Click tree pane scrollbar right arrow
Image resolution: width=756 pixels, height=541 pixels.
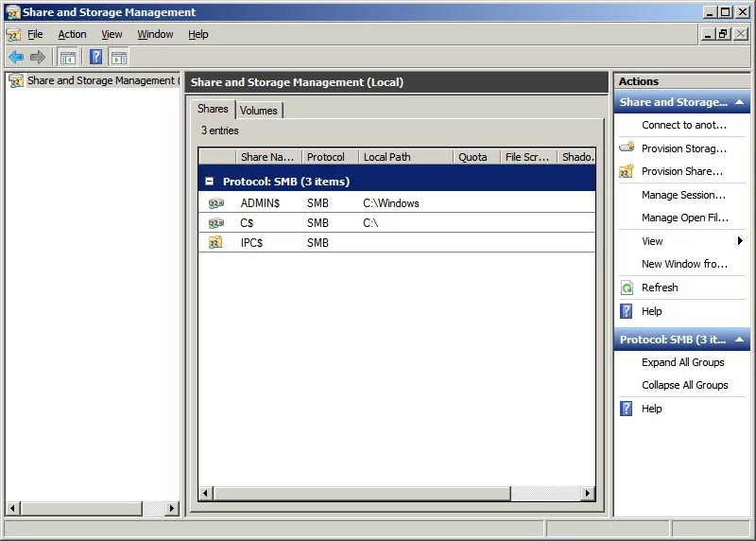[171, 508]
